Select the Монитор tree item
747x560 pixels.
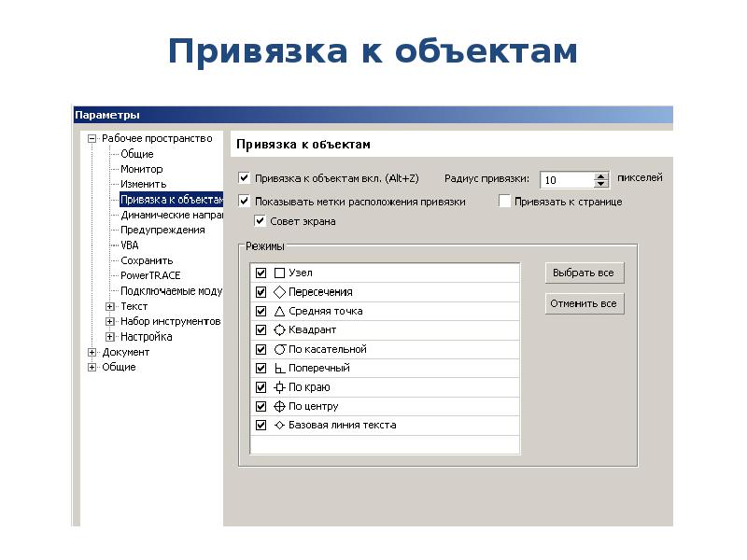[142, 169]
